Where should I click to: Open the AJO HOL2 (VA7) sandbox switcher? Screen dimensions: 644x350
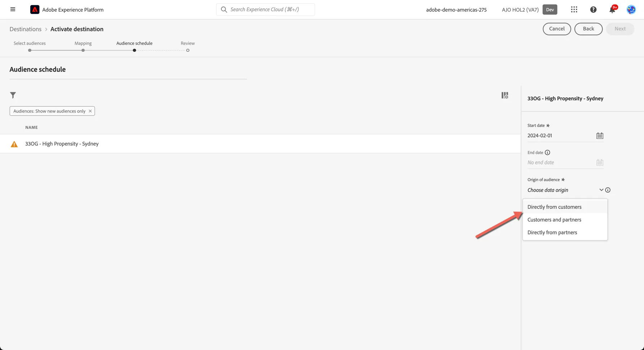[520, 10]
